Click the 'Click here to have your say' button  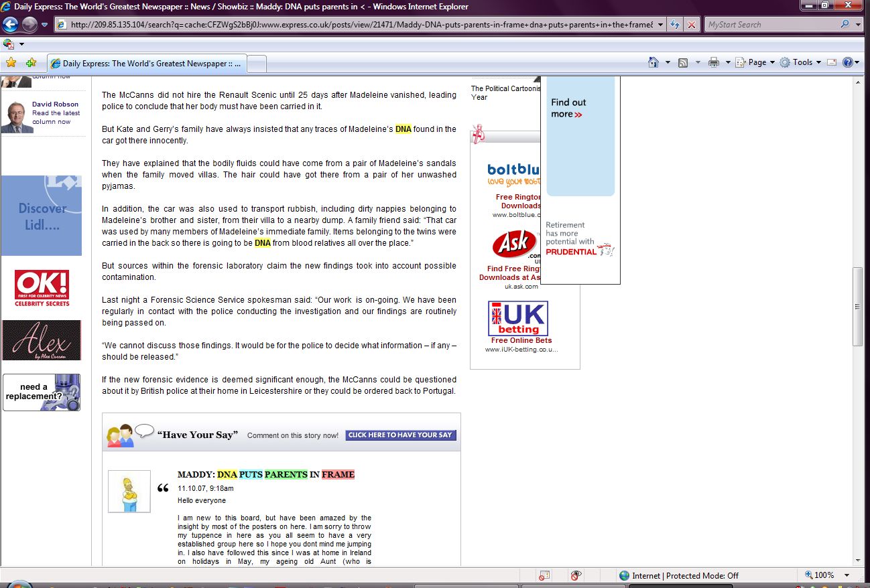400,435
